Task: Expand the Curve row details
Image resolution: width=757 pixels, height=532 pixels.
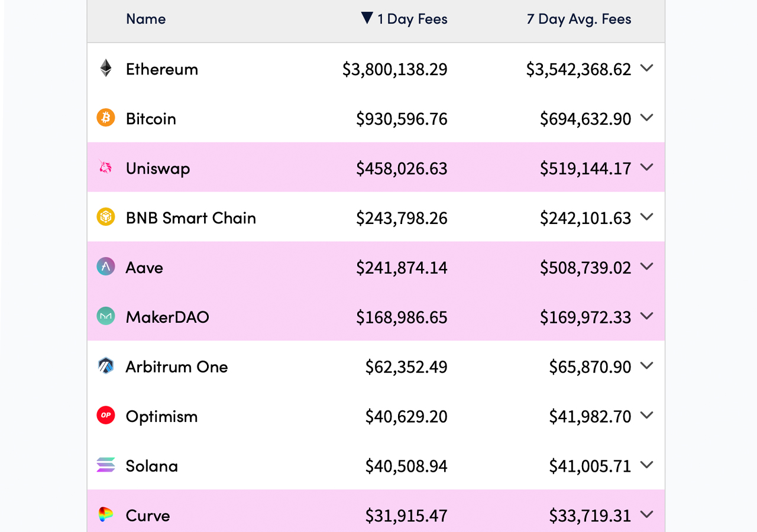Action: point(646,515)
